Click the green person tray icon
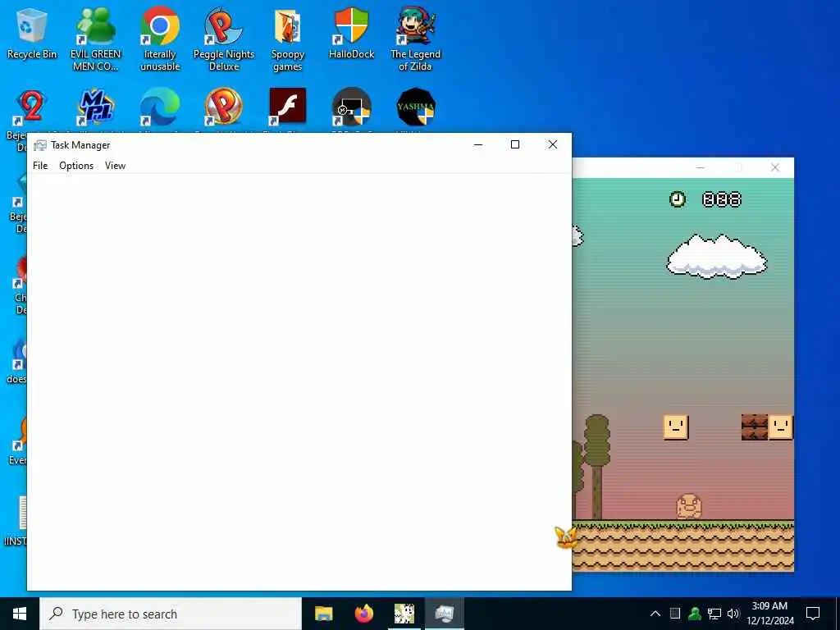 [x=695, y=614]
